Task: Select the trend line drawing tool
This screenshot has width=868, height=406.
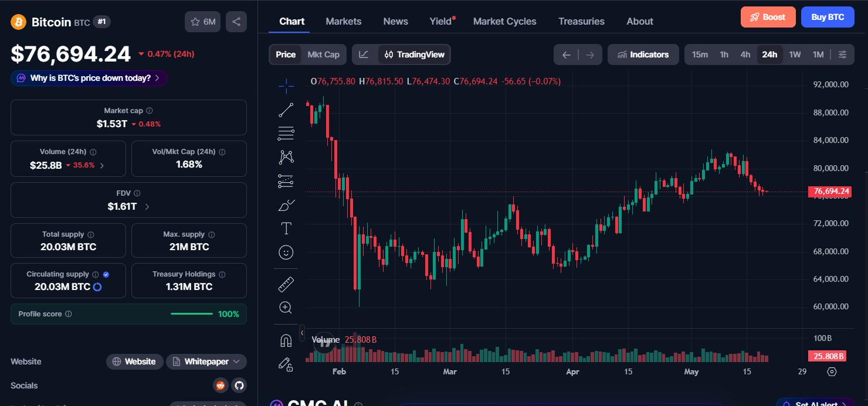Action: [286, 110]
